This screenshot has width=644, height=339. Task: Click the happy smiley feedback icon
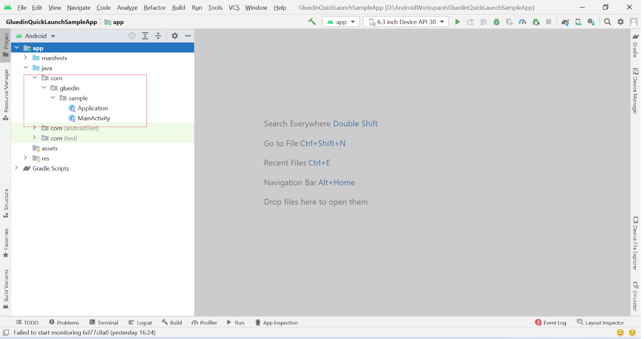620,333
